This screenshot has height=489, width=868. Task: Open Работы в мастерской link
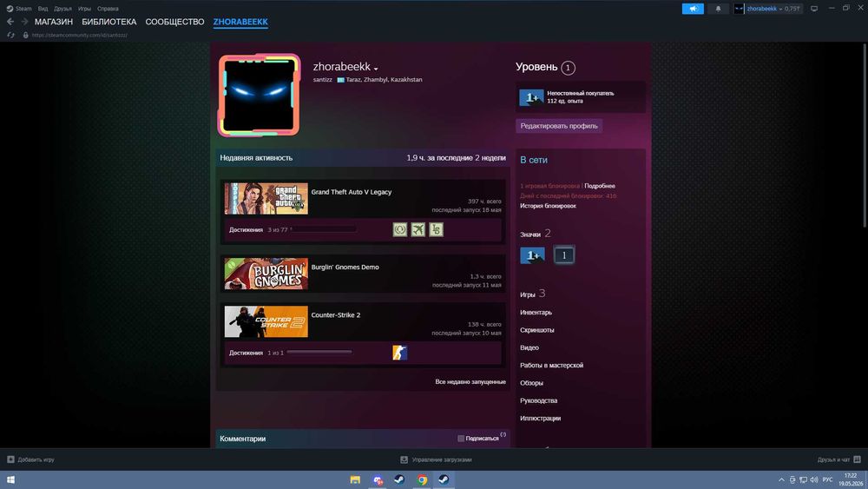(551, 366)
